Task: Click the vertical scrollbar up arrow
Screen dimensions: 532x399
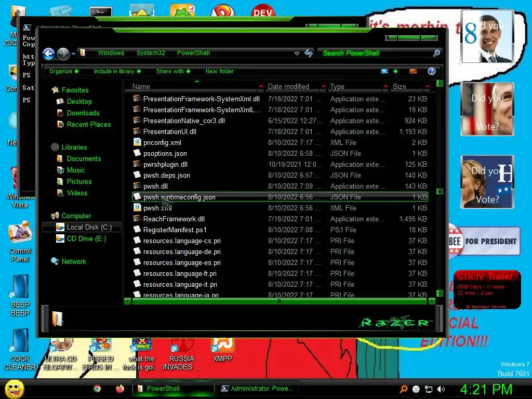Action: pyautogui.click(x=440, y=83)
